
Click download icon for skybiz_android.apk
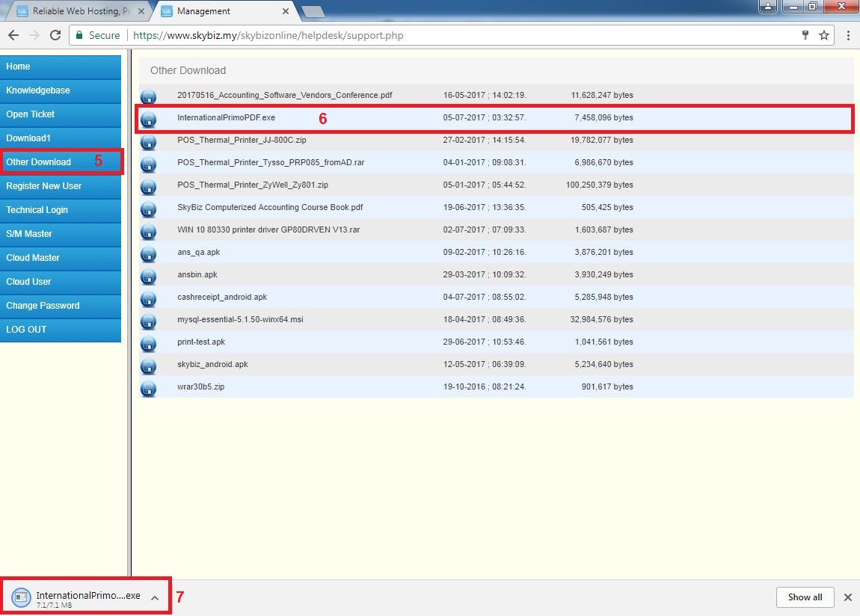pyautogui.click(x=148, y=366)
